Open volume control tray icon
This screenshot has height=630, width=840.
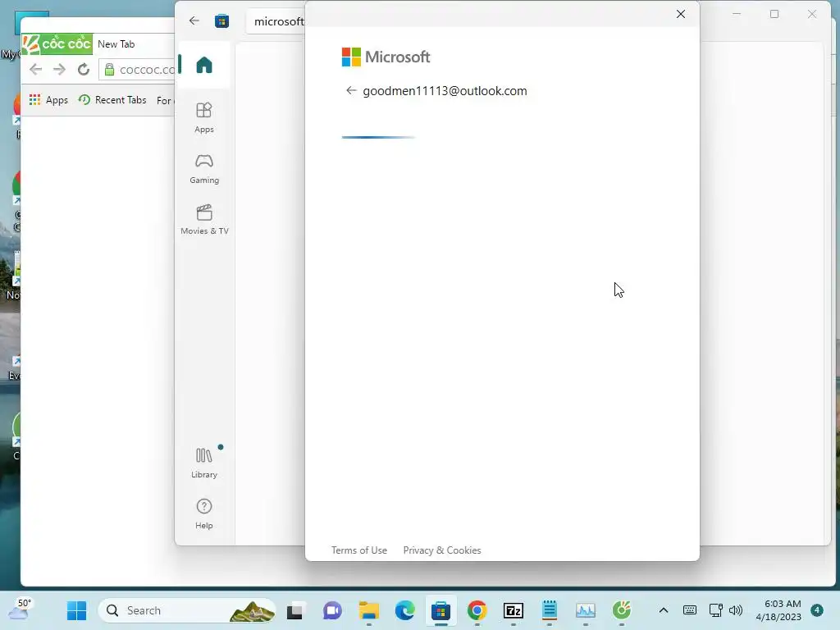click(x=736, y=610)
